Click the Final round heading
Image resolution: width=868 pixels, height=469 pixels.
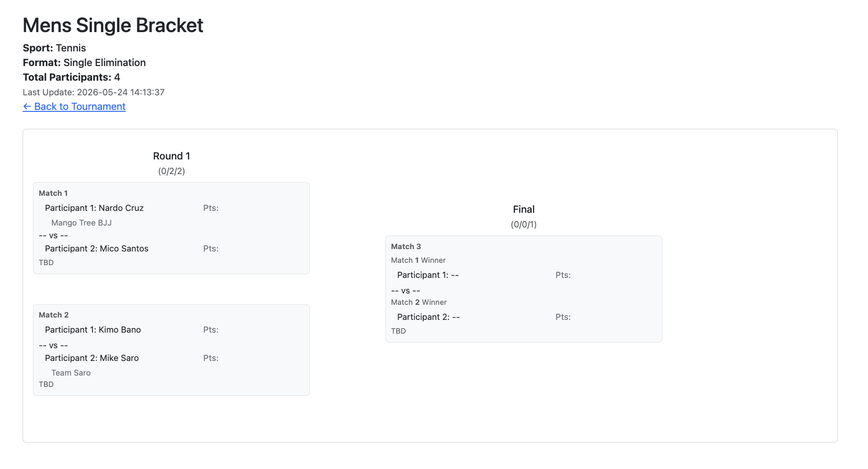[x=524, y=209]
